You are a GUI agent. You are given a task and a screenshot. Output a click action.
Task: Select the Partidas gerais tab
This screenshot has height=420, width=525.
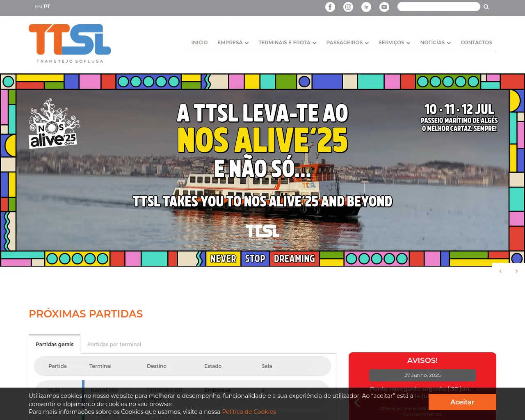pos(55,344)
